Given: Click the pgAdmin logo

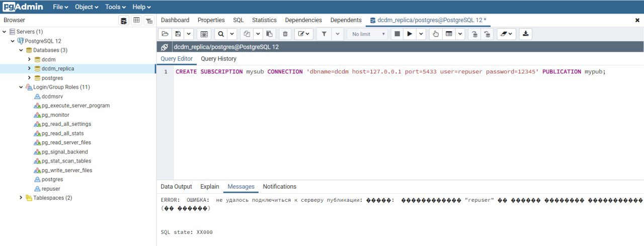Looking at the screenshot, I should tap(23, 7).
